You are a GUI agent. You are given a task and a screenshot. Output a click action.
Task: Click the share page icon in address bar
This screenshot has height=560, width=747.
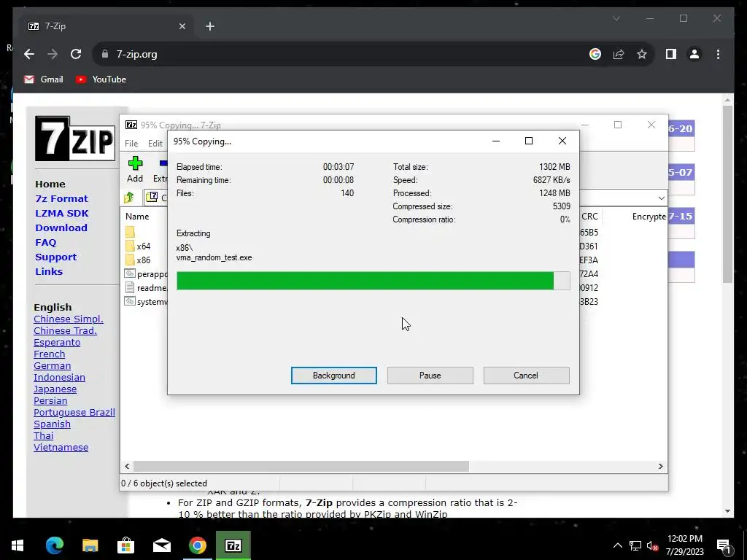pyautogui.click(x=619, y=54)
